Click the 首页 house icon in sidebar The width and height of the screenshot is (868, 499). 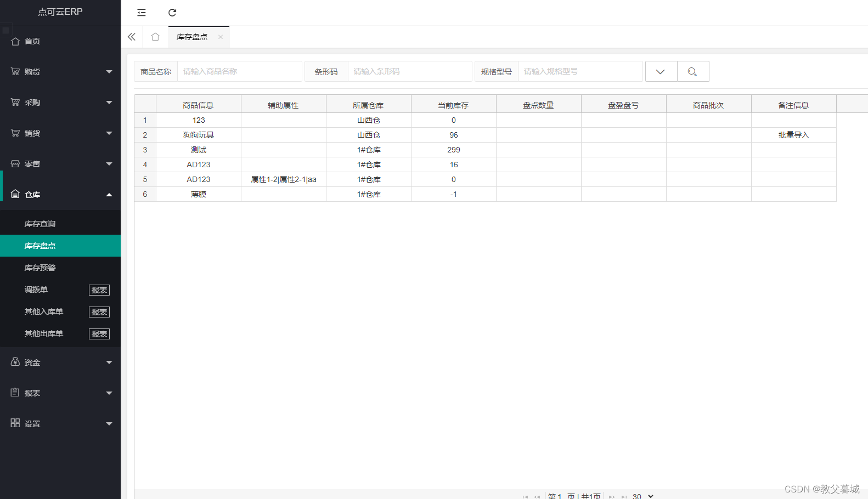15,41
